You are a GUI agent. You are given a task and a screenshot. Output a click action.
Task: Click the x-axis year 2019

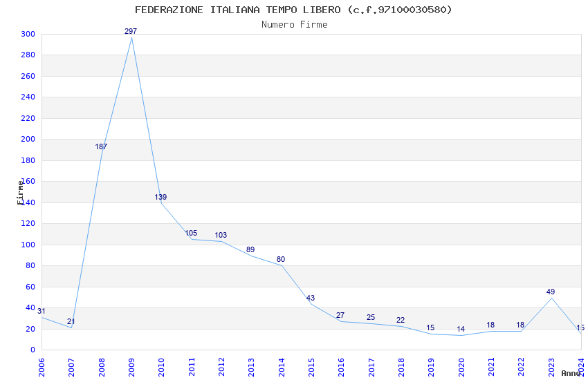click(x=431, y=368)
